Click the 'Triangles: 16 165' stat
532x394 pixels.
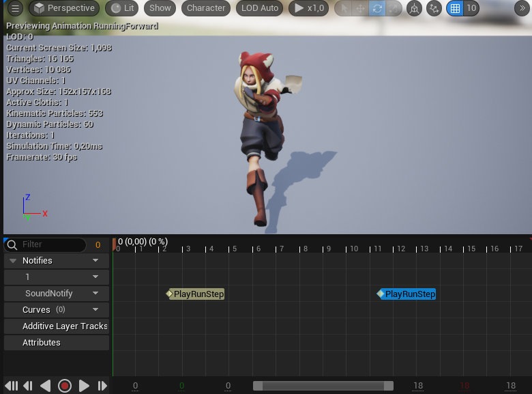click(40, 59)
